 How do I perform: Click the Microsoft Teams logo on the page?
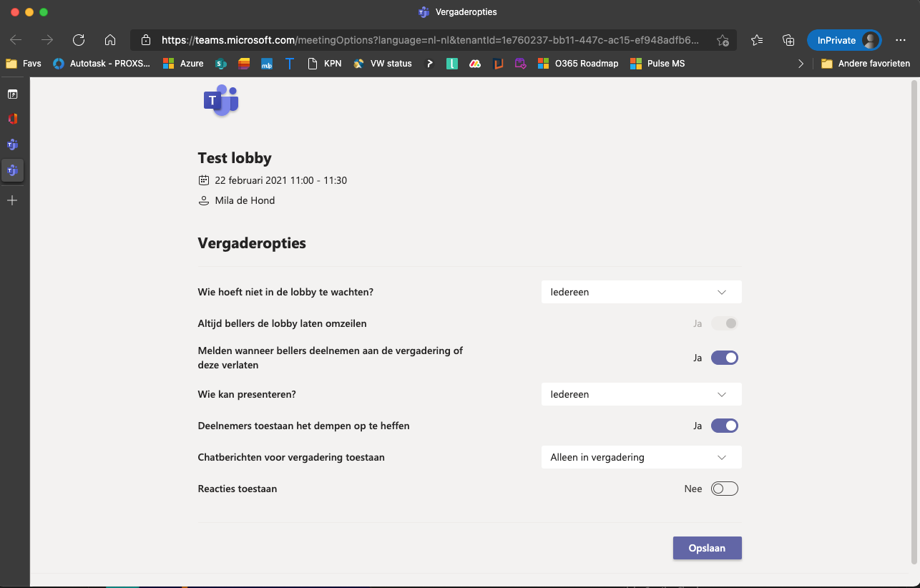[221, 101]
